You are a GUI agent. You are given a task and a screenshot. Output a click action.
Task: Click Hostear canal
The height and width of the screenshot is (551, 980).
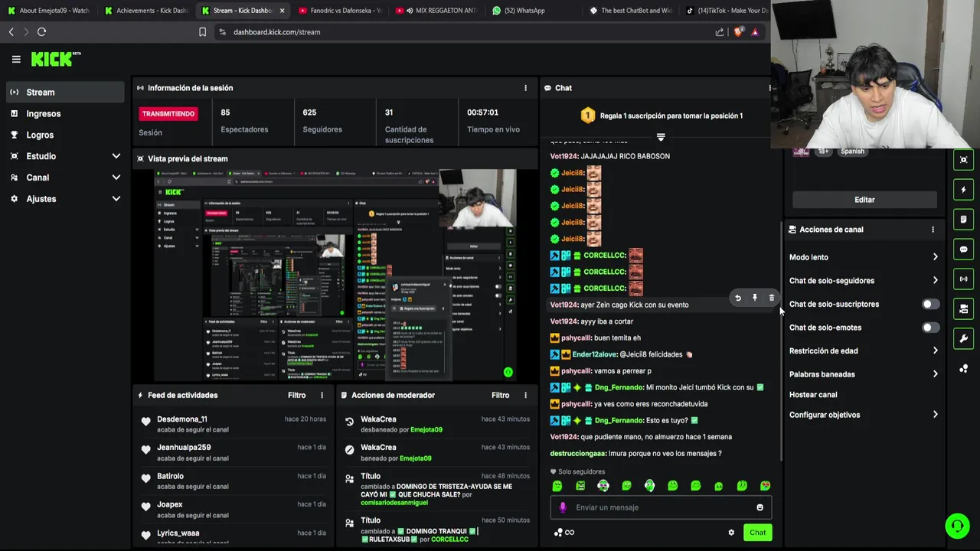tap(813, 395)
